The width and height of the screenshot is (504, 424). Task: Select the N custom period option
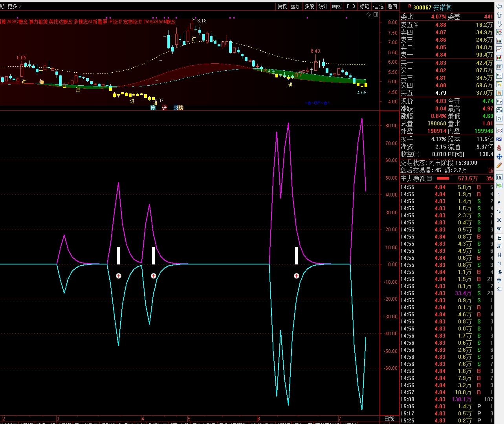click(x=499, y=263)
